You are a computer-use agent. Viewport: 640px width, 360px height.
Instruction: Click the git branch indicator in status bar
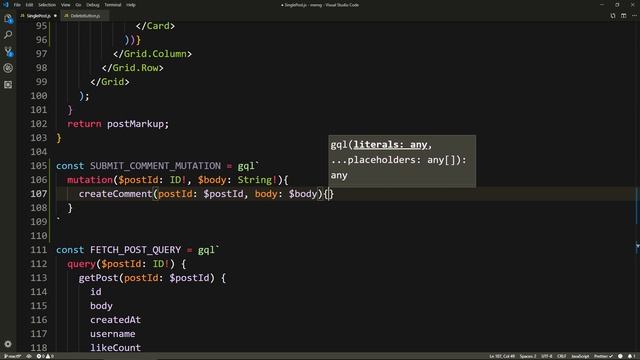13,356
